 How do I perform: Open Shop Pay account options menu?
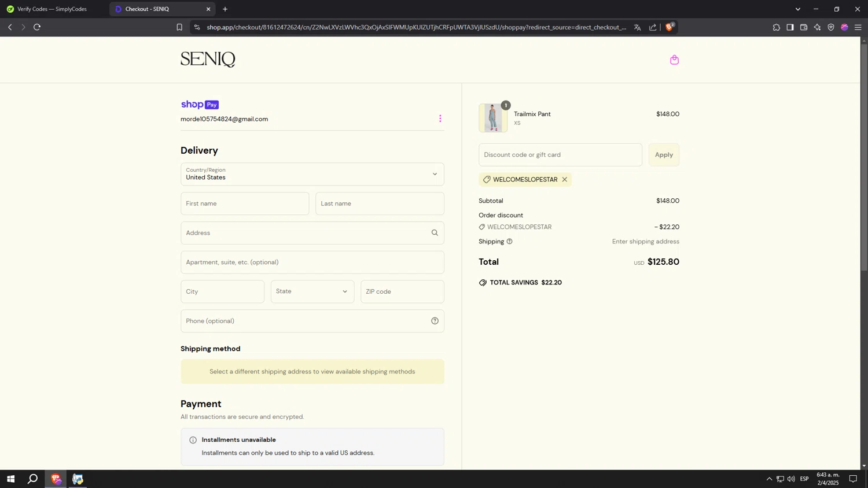440,119
